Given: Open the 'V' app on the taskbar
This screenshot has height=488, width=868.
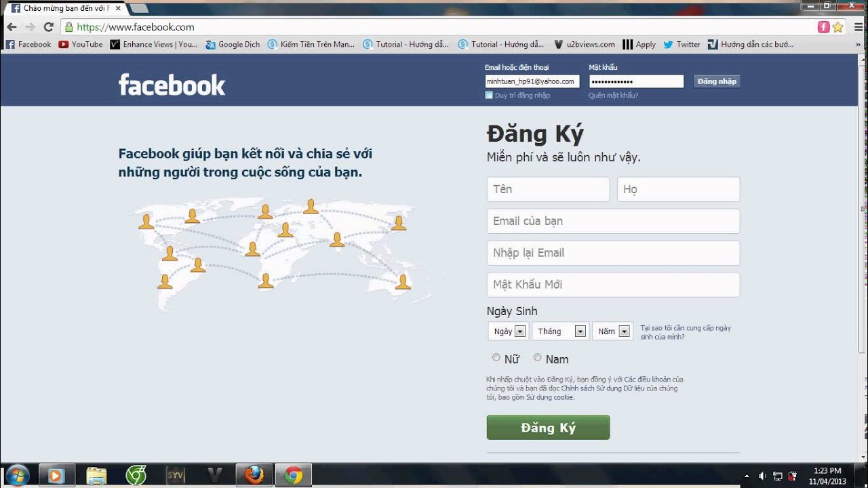Looking at the screenshot, I should tap(215, 476).
